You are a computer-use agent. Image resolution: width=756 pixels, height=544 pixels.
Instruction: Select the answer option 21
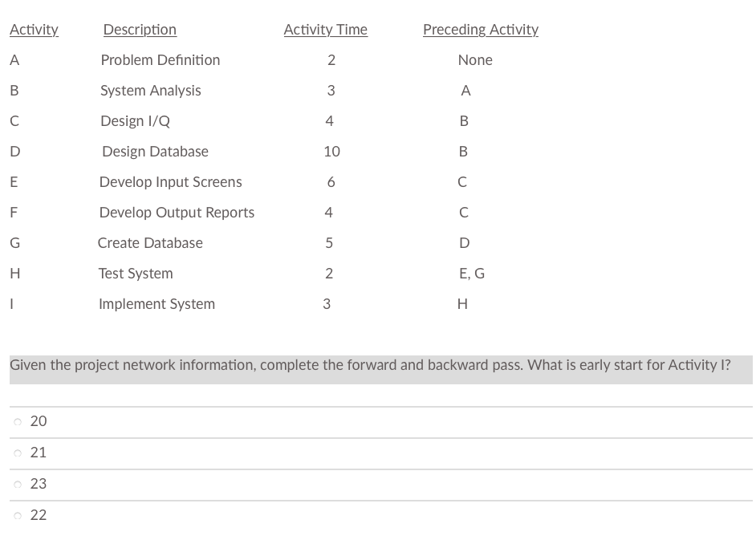tap(38, 453)
